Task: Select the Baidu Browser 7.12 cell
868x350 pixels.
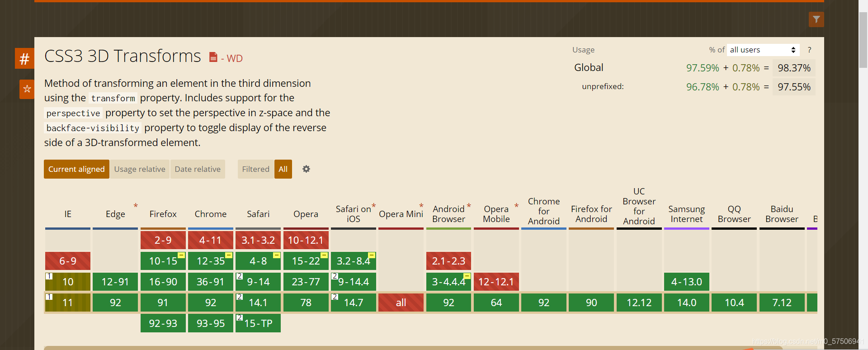Action: click(782, 303)
